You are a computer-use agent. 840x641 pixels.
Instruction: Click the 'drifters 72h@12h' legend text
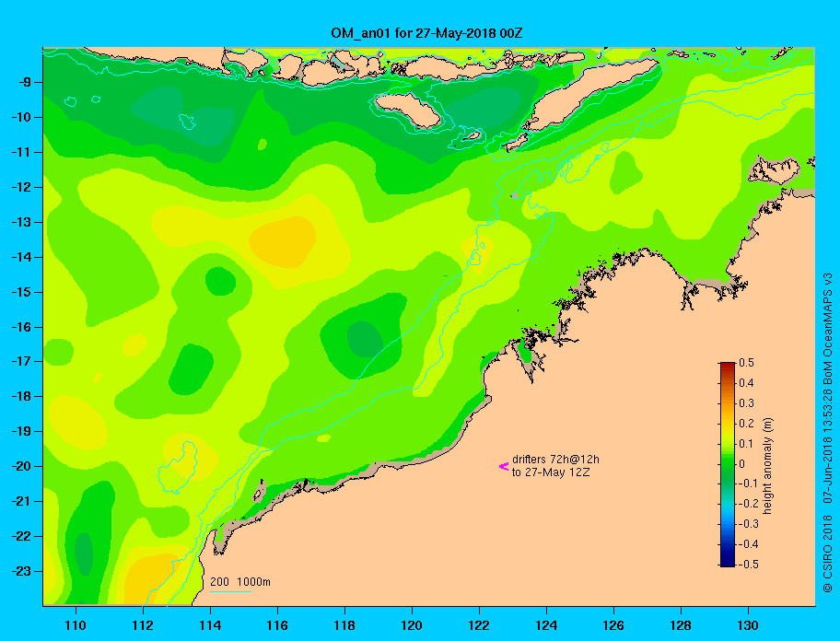pos(555,460)
